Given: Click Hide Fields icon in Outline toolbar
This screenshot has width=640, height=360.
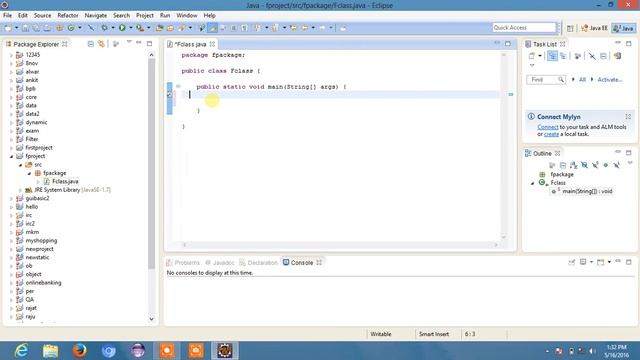Looking at the screenshot, I should (584, 165).
